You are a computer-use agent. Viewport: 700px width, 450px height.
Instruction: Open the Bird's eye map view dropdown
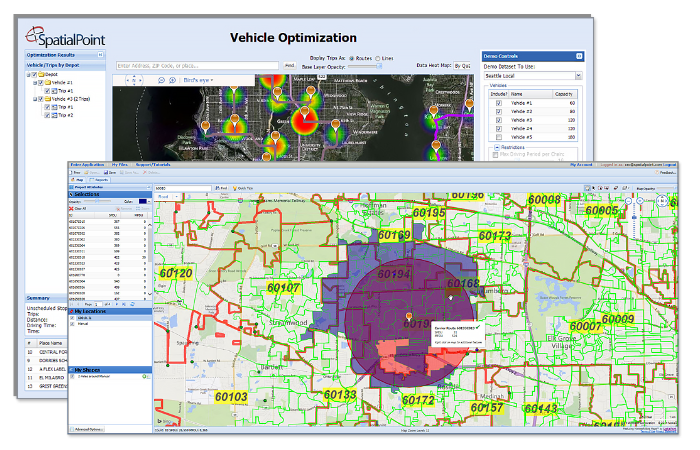point(198,80)
